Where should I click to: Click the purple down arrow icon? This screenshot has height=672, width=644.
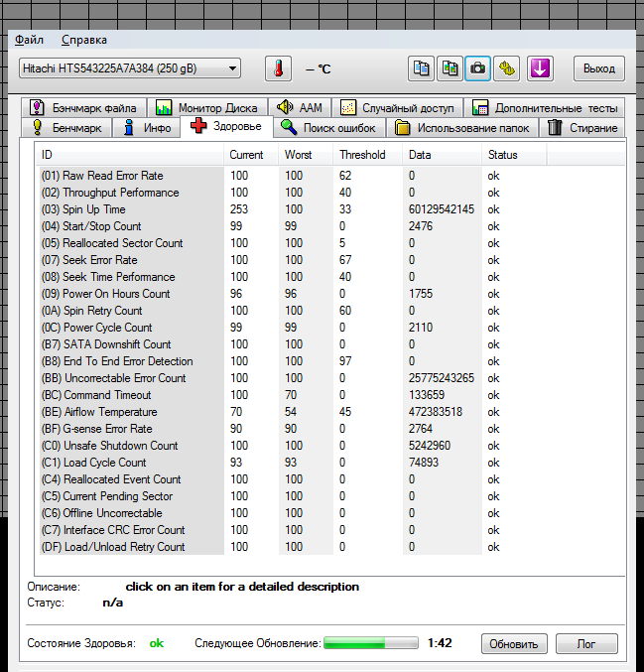(540, 68)
